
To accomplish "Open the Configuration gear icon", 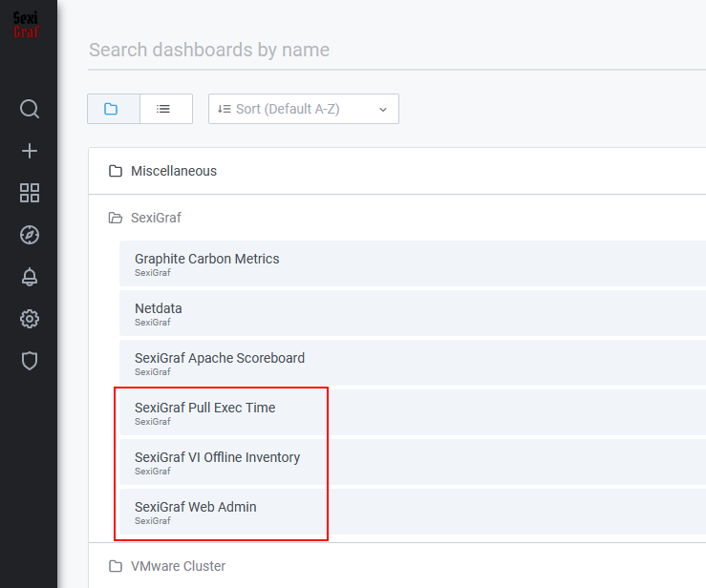I will (x=30, y=319).
